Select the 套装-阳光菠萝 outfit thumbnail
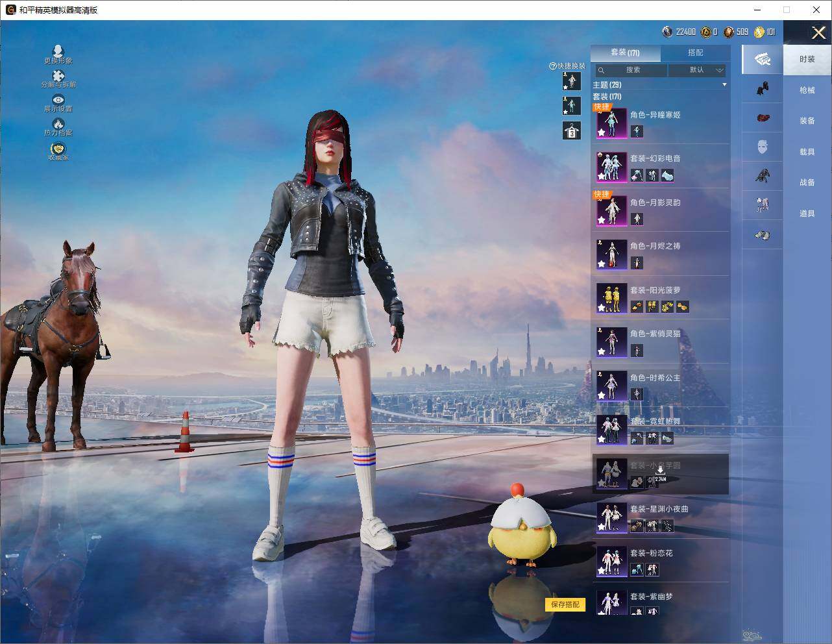Viewport: 832px width, 644px height. [612, 299]
